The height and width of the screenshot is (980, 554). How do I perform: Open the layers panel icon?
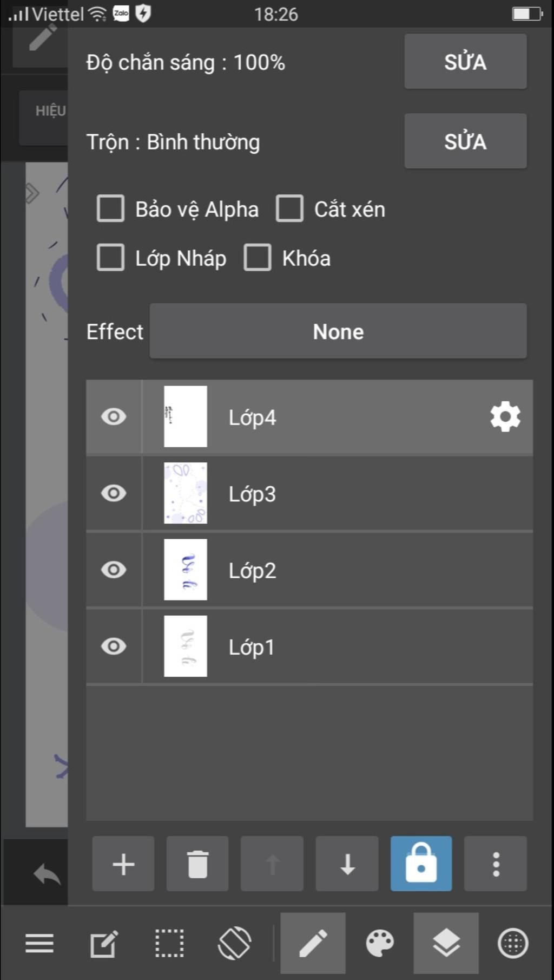click(x=446, y=943)
